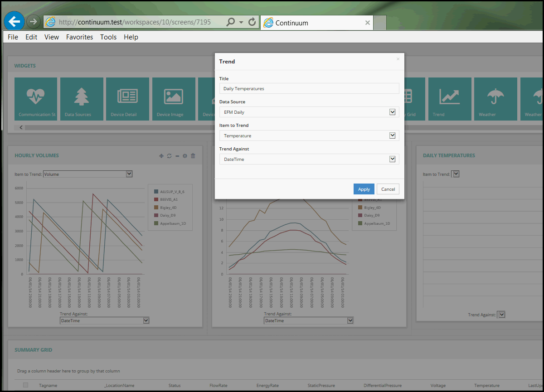This screenshot has width=544, height=392.
Task: Click the Weather umbrella widget tile
Action: click(495, 99)
